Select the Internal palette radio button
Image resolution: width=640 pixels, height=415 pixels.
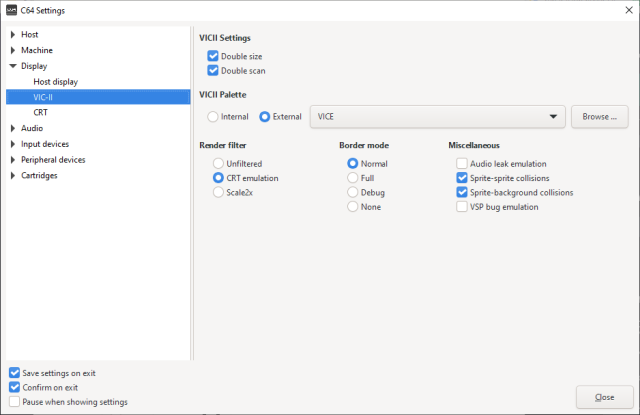point(213,117)
